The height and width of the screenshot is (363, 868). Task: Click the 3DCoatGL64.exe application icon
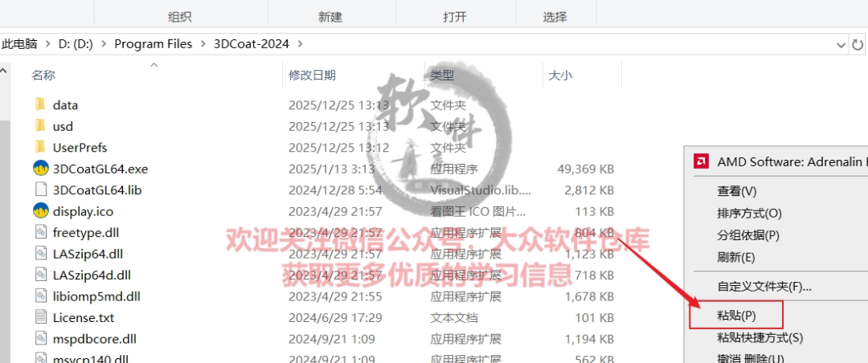click(40, 168)
